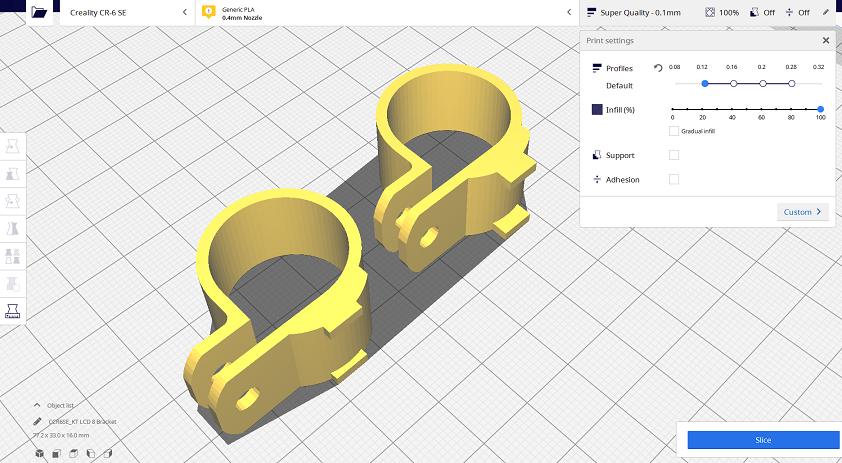Screen dimensions: 842x463
Task: Reset profile with the undo arrow icon
Action: pyautogui.click(x=658, y=68)
